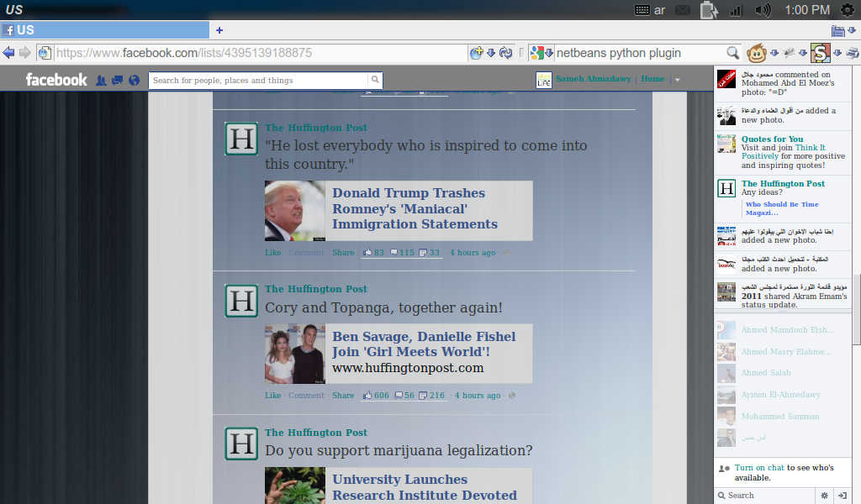
Task: Click the network signal indicator
Action: (735, 10)
